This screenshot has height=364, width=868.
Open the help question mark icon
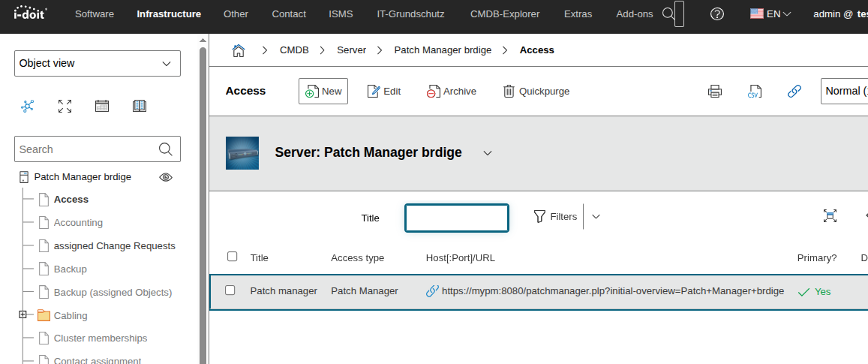coord(717,14)
